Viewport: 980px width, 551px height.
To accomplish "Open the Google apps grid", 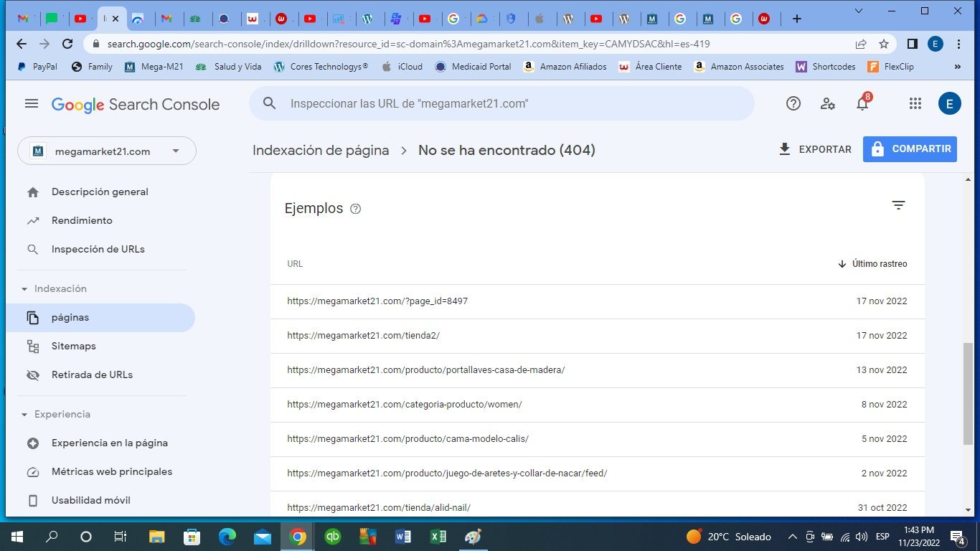I will [x=915, y=103].
